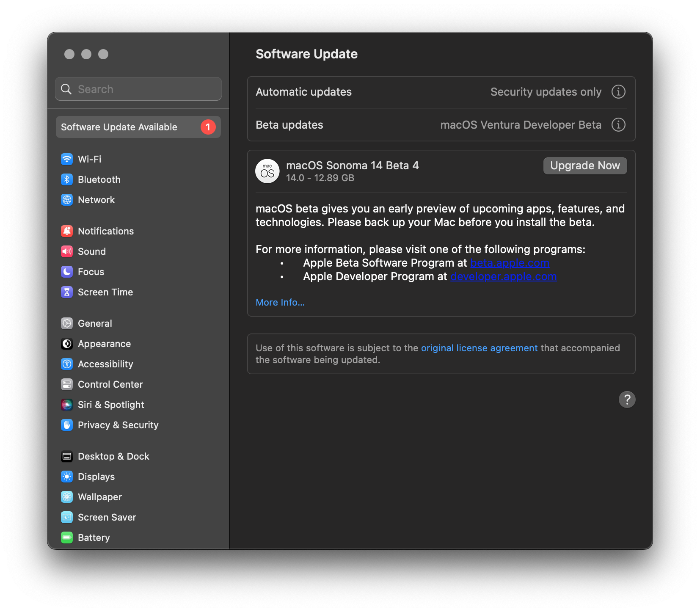Click 'macOS Sonoma 14 Beta 4' title
Screen dimensions: 700x612
[353, 165]
